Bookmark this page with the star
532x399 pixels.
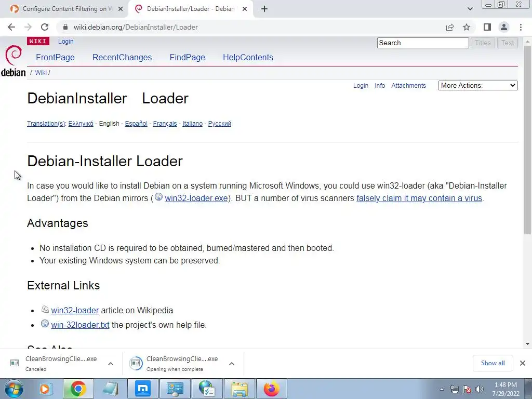coord(467,27)
